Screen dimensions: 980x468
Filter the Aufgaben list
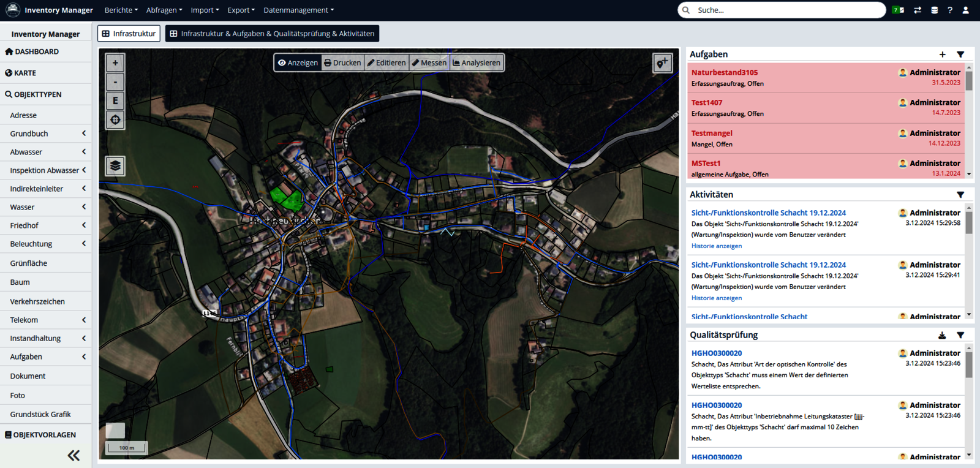960,55
